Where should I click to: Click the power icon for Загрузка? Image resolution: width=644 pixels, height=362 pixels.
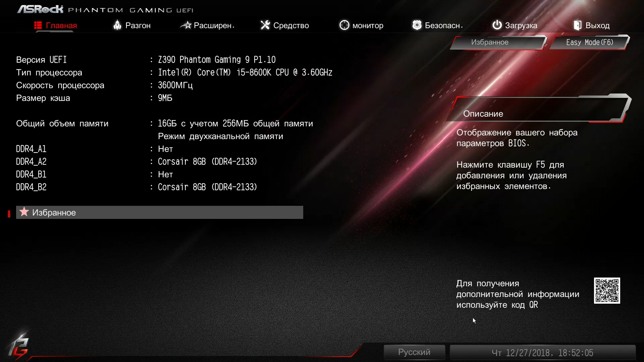497,25
